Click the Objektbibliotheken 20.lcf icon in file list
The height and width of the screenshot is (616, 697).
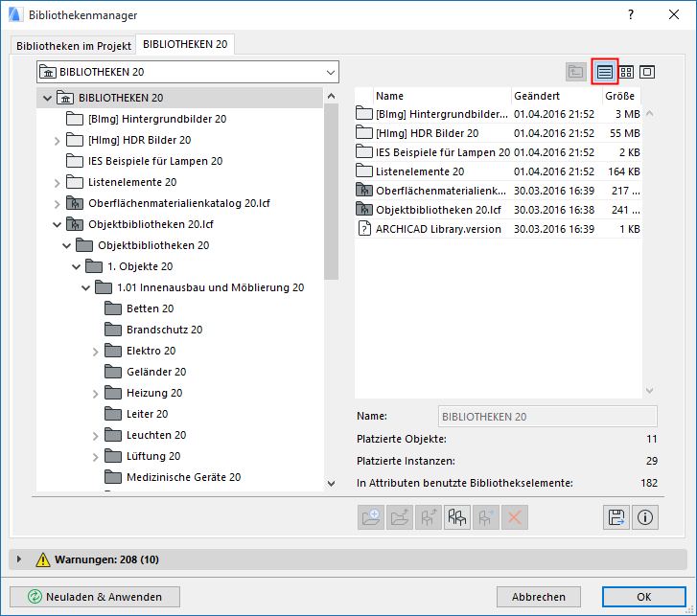(364, 209)
